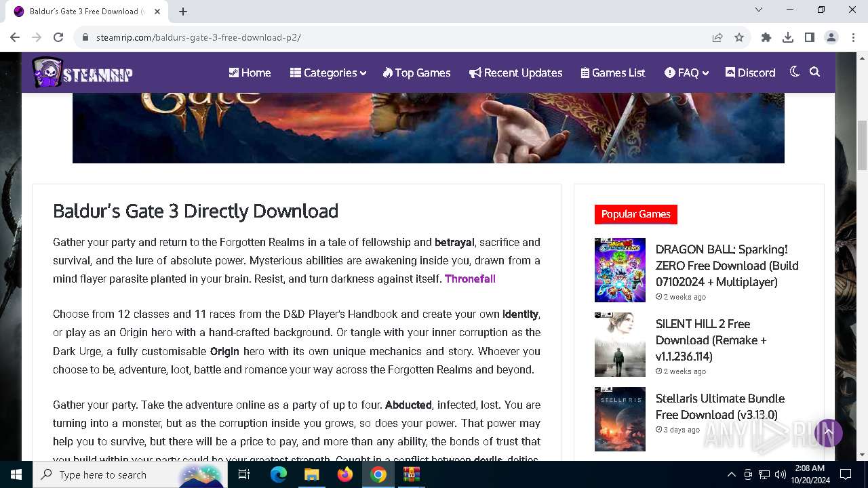Click the DRAGON BALL Sparking ZERO thumbnail
The height and width of the screenshot is (488, 868).
point(620,270)
